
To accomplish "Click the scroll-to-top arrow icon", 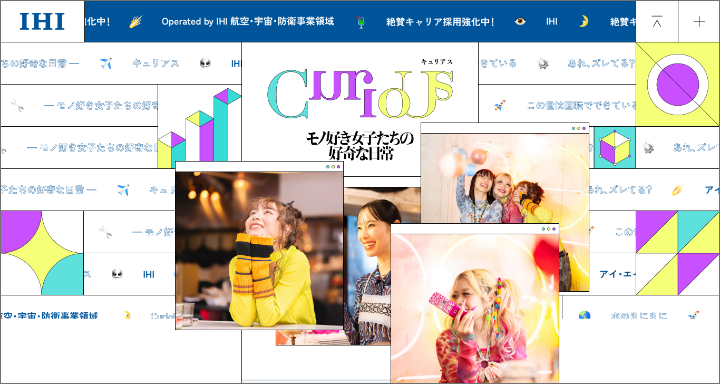I will pyautogui.click(x=657, y=22).
